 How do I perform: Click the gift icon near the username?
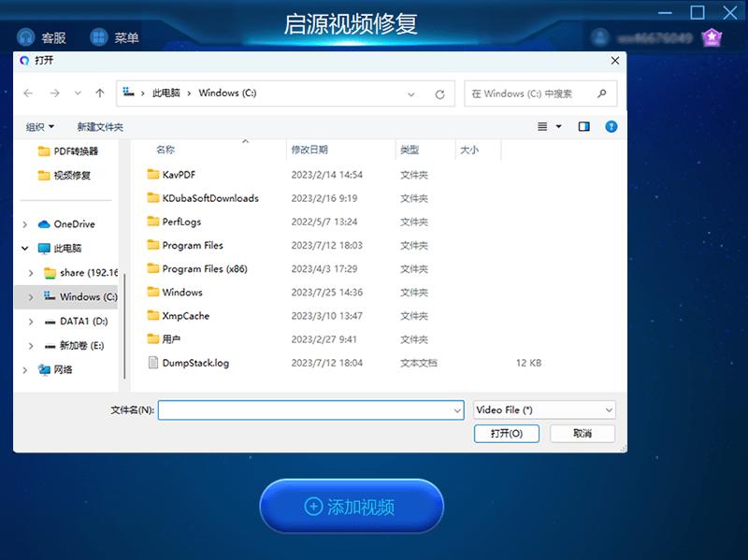pos(712,37)
